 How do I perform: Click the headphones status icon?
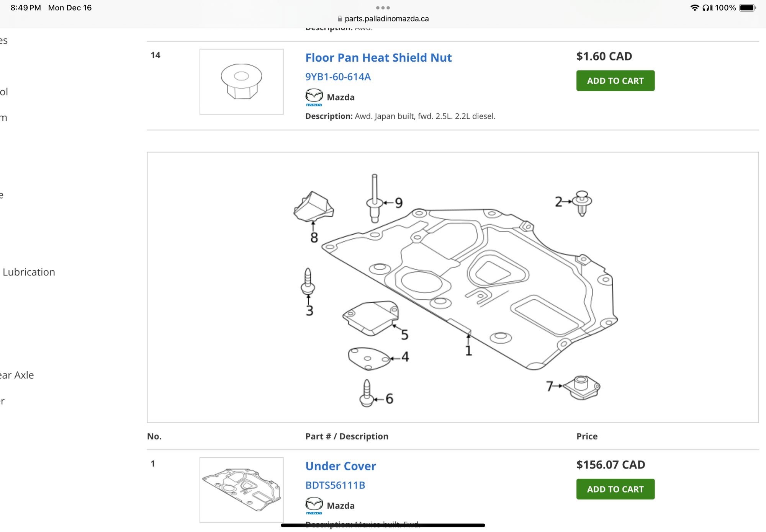tap(707, 8)
